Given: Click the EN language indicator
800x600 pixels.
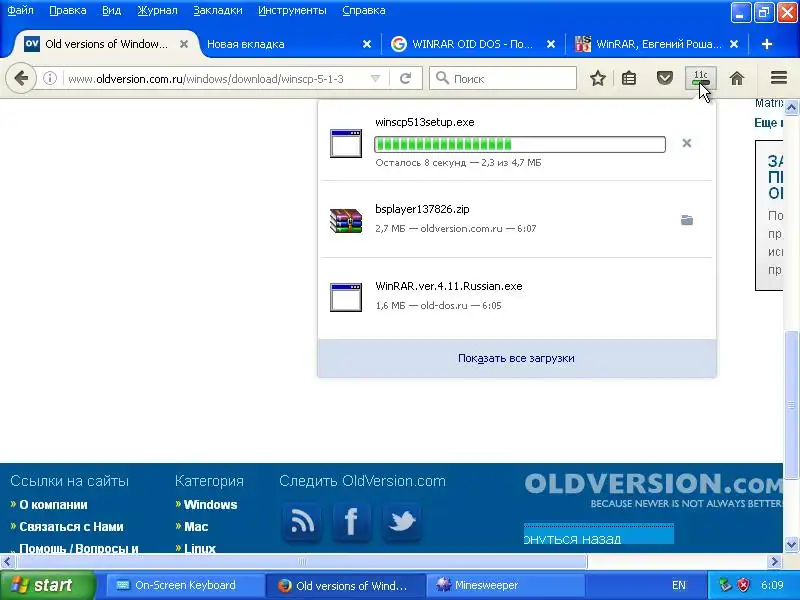Looking at the screenshot, I should [x=679, y=585].
